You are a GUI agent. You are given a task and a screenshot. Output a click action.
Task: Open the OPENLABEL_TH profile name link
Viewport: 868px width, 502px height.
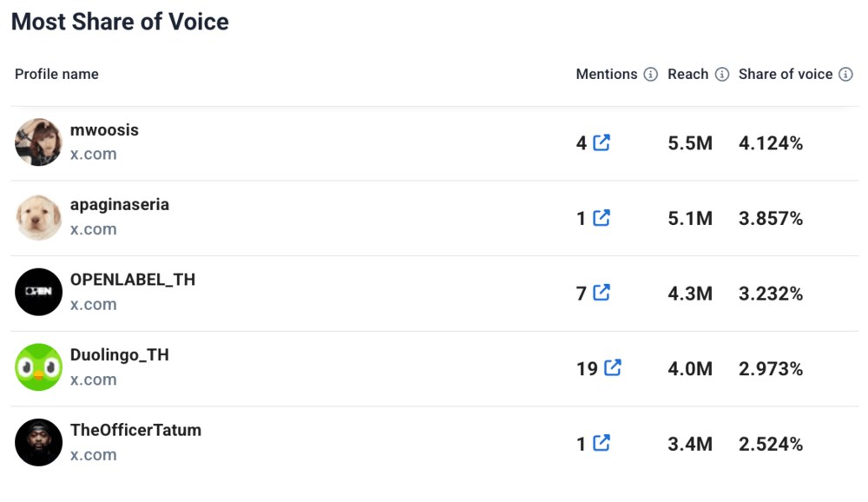133,280
